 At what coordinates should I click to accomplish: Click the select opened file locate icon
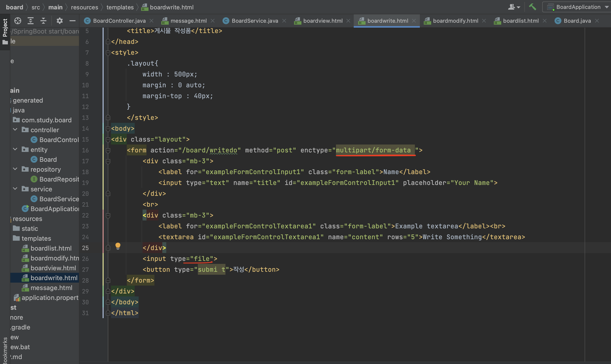tap(18, 21)
